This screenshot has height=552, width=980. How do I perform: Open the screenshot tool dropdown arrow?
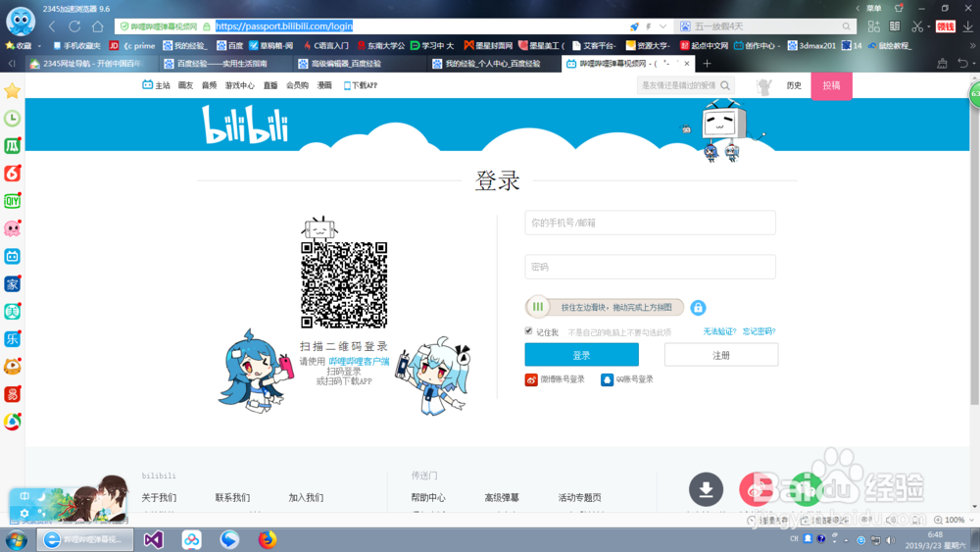(x=929, y=26)
